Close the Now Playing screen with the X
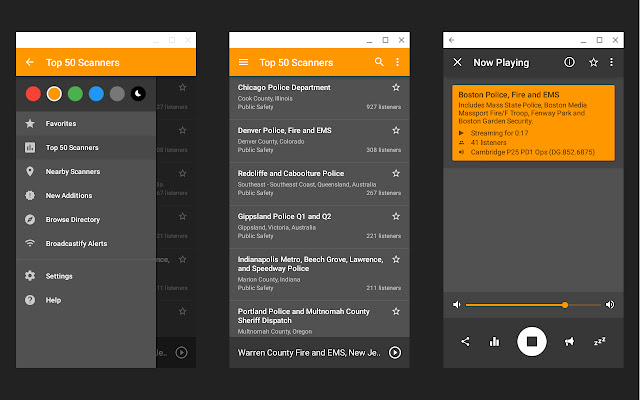This screenshot has height=400, width=640. 457,62
